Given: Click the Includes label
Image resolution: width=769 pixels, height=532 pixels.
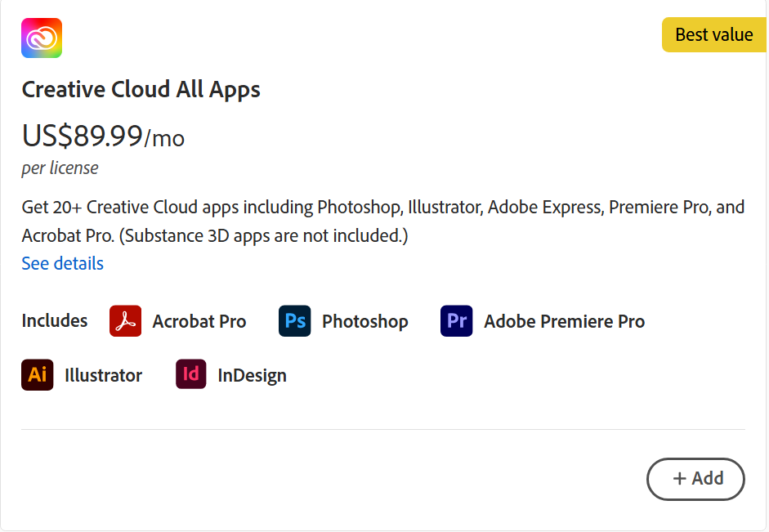Looking at the screenshot, I should pyautogui.click(x=55, y=320).
